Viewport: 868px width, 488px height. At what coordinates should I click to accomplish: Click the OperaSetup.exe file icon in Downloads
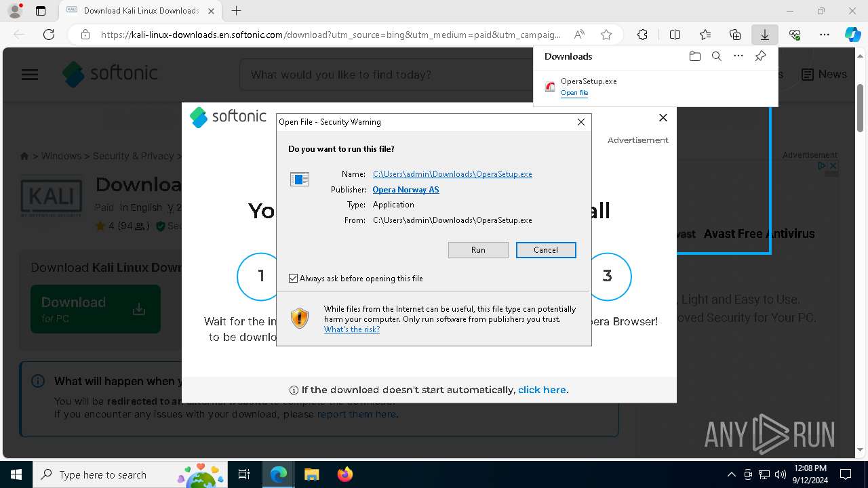point(550,87)
